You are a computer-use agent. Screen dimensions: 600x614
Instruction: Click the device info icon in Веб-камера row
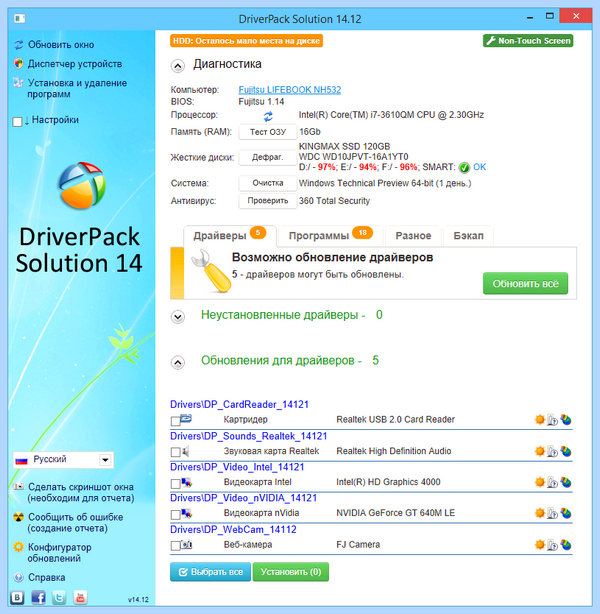pos(552,545)
